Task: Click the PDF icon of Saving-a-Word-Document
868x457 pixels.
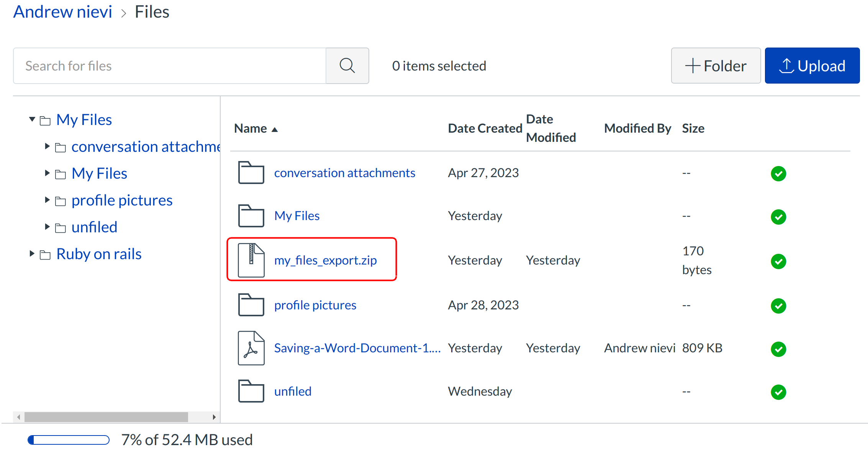Action: coord(251,348)
